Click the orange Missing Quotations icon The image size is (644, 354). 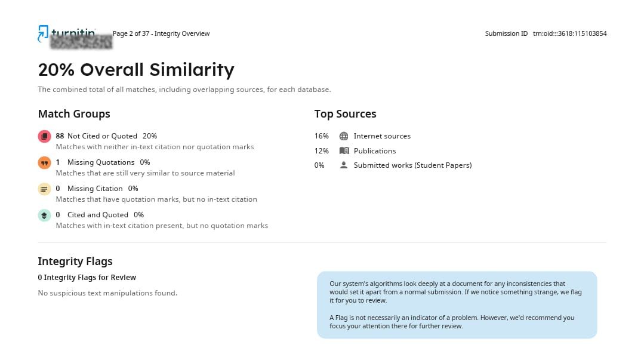(44, 162)
